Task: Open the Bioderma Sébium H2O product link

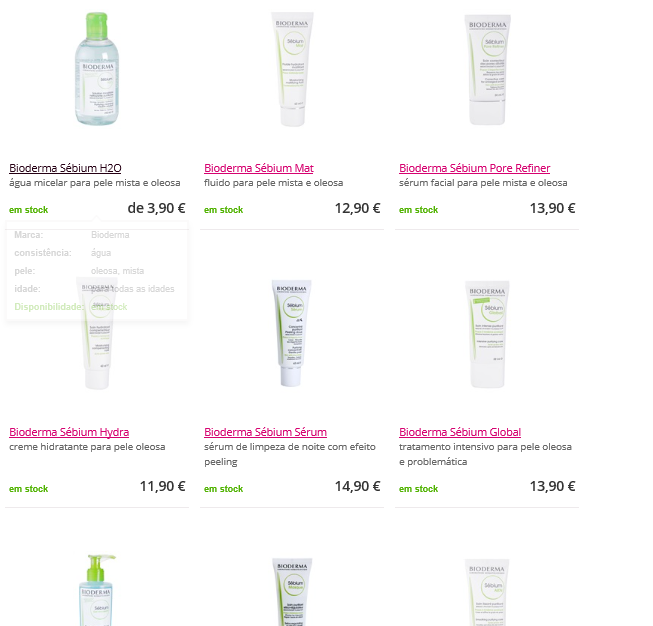Action: pos(65,168)
